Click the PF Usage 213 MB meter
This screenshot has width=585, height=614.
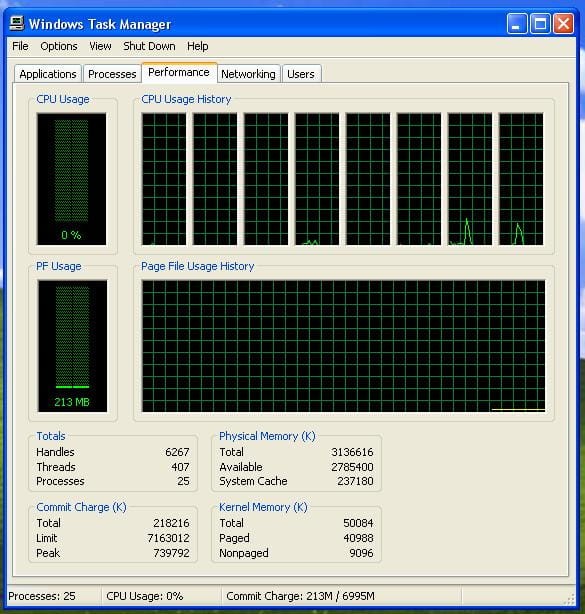point(72,346)
